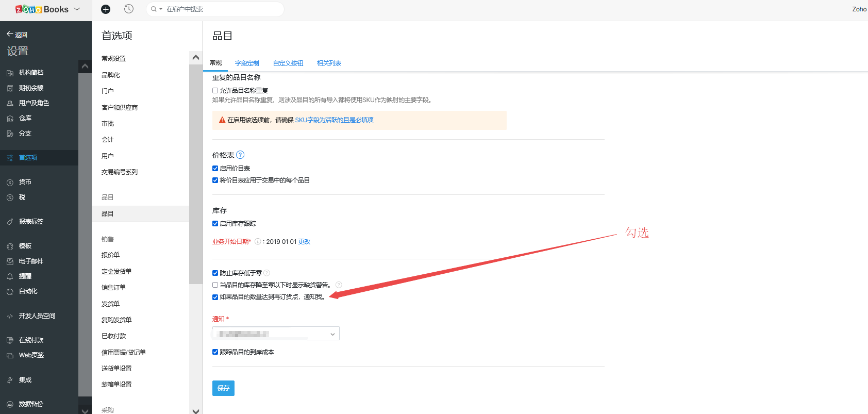Click the info icon next to 业务开始日期
The image size is (868, 414).
[x=258, y=241]
